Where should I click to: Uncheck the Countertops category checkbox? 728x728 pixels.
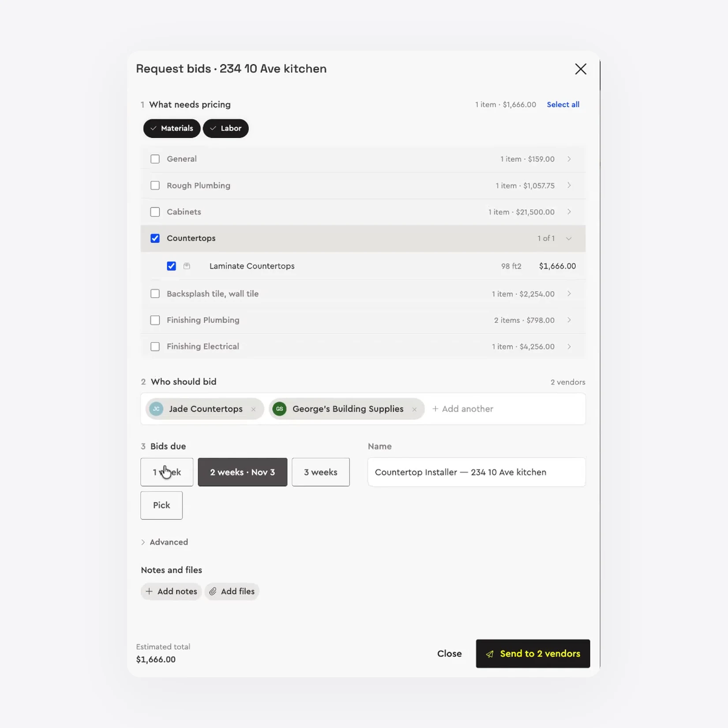(x=155, y=238)
